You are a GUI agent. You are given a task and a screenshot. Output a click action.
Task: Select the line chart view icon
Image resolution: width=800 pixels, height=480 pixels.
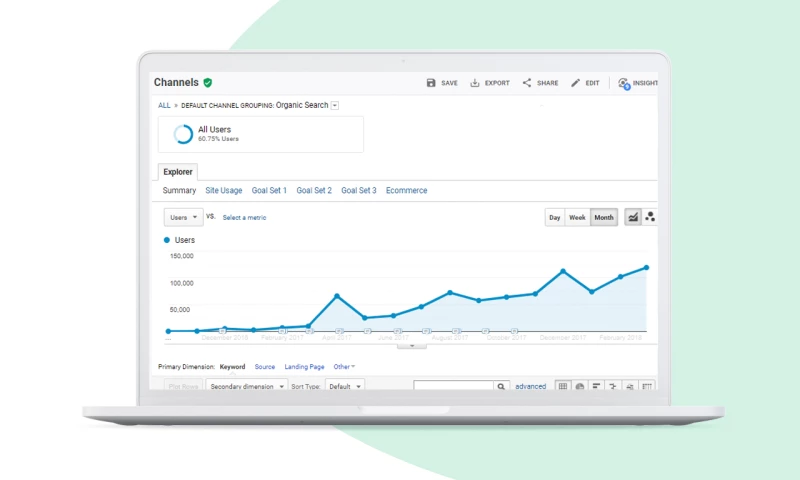click(x=633, y=217)
